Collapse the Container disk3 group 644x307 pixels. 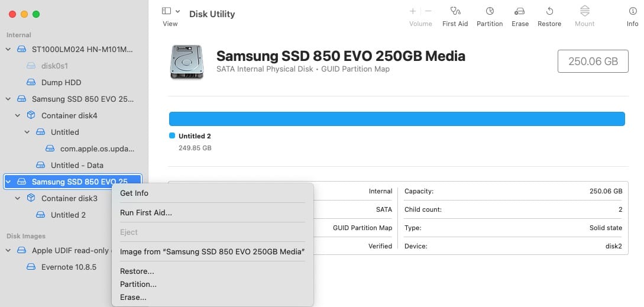tap(18, 199)
